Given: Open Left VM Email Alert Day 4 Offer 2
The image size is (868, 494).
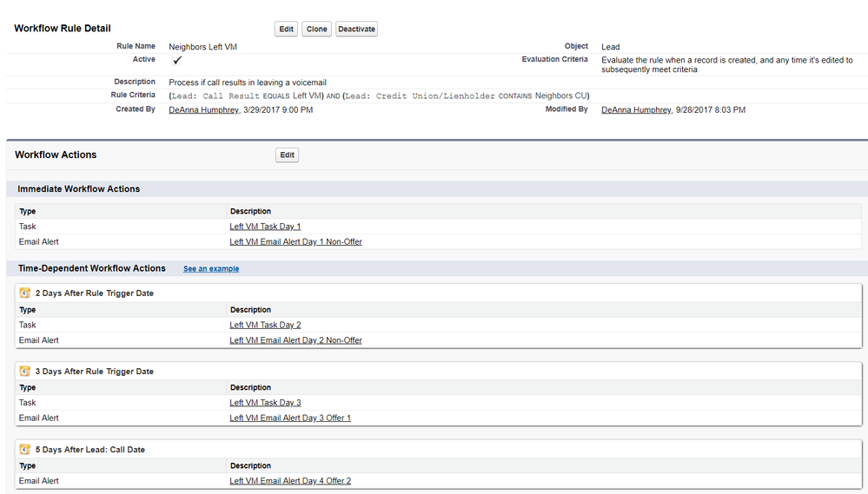Looking at the screenshot, I should pyautogui.click(x=290, y=481).
